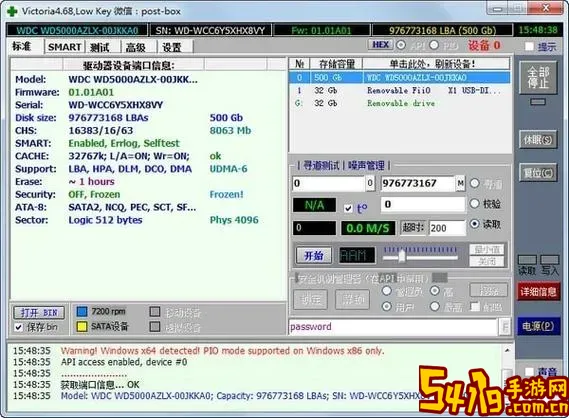Click the 0.0 M/S speed display
The width and height of the screenshot is (569, 418).
(x=368, y=228)
